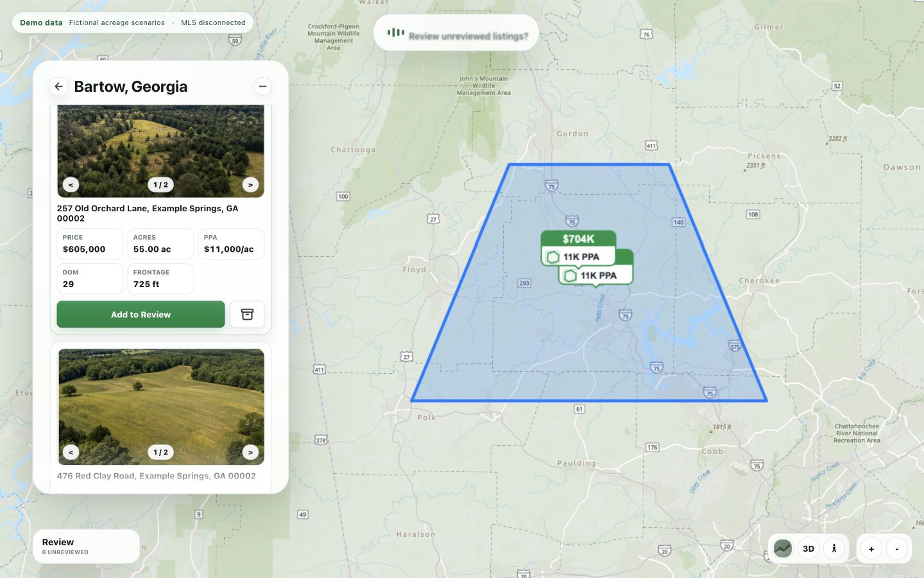Activate the street-level pedestrian view icon
Image resolution: width=924 pixels, height=578 pixels.
coord(834,548)
